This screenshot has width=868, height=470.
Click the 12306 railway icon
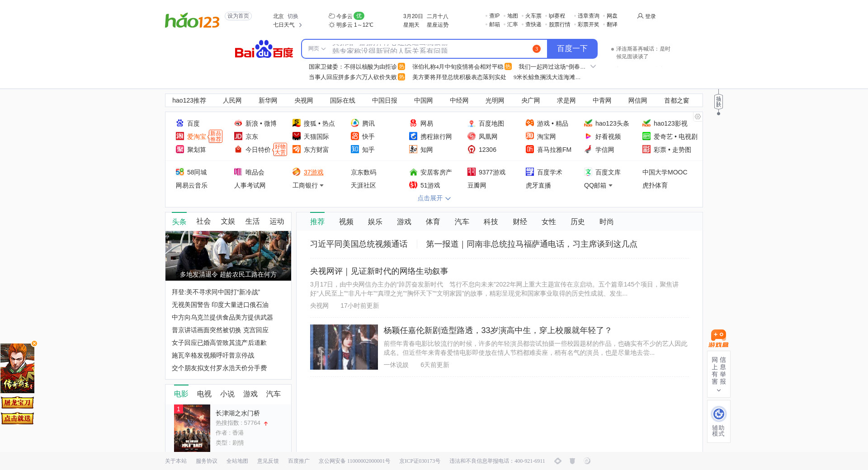click(472, 150)
